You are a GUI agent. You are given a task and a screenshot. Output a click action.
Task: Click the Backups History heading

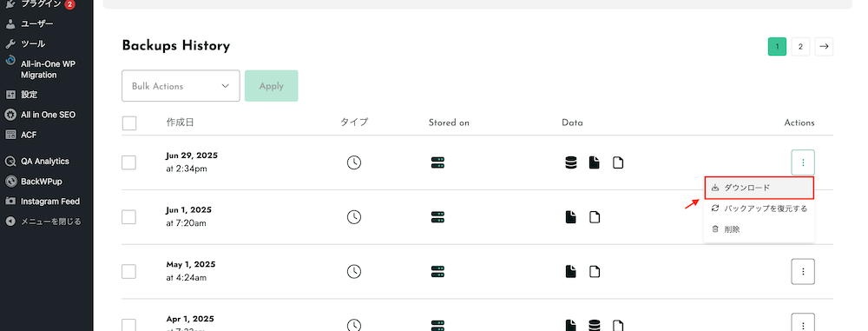pos(176,45)
